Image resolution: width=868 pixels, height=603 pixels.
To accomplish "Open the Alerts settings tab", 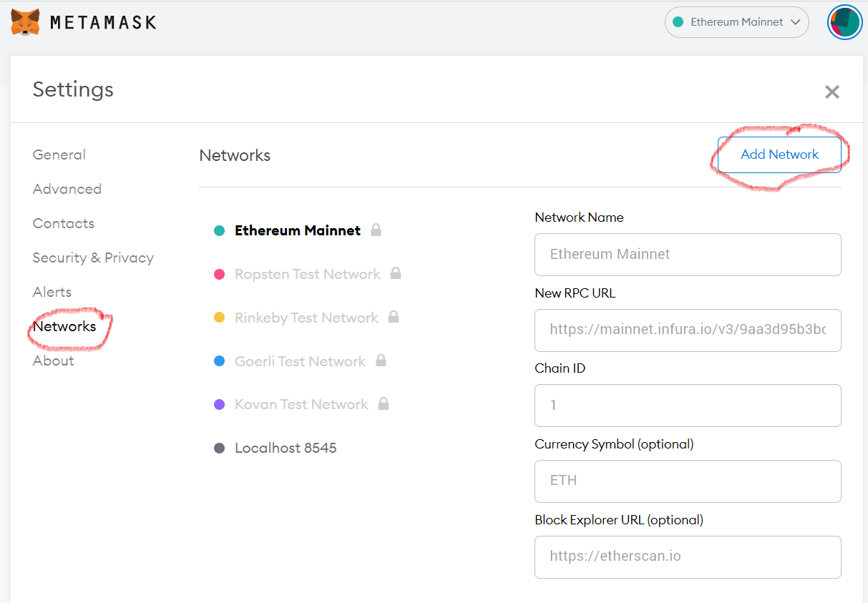I will 52,292.
